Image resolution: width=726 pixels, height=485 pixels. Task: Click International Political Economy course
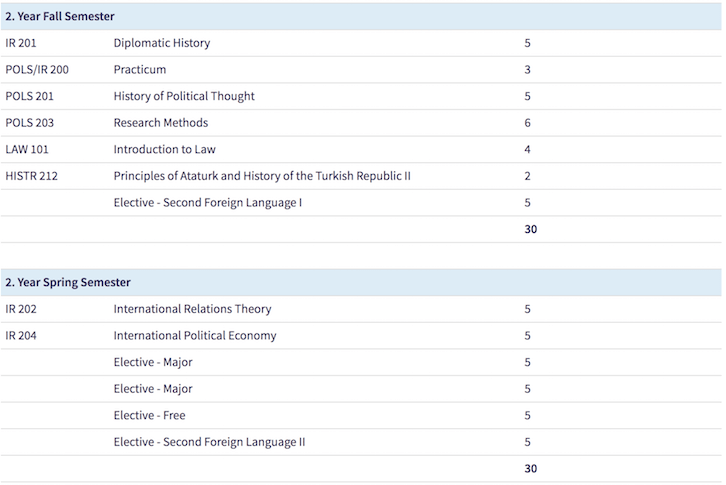[x=195, y=336]
